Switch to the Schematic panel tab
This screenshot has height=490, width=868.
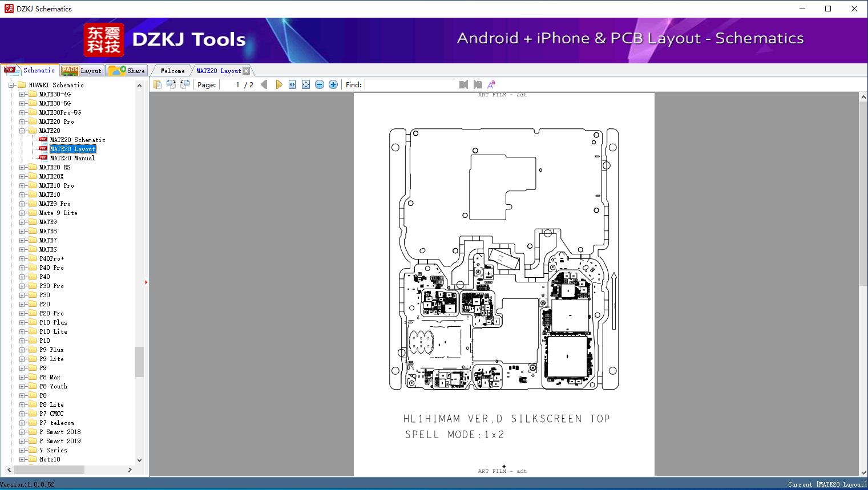click(30, 70)
